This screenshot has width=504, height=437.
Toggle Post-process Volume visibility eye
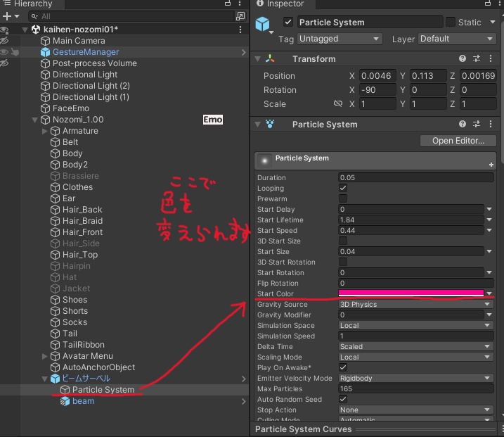click(x=4, y=63)
